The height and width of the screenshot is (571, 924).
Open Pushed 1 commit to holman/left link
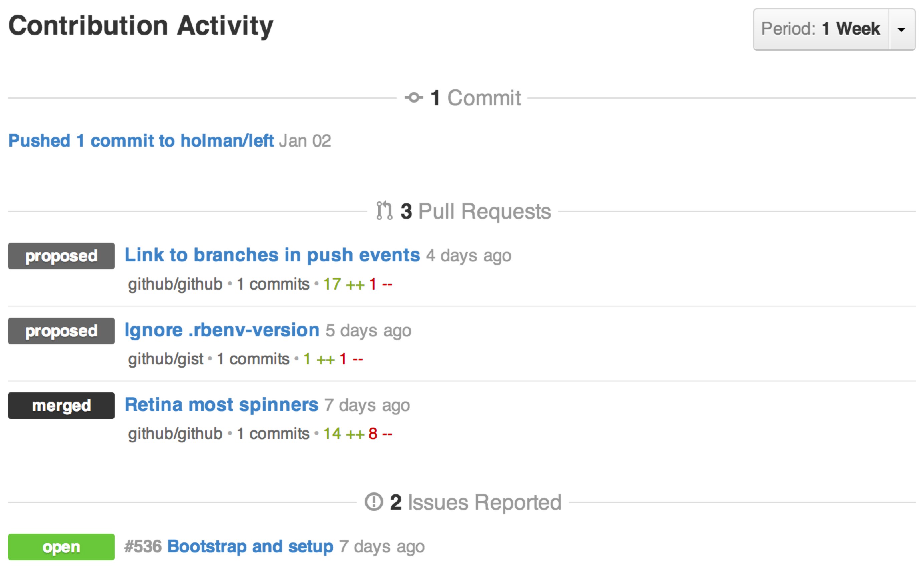tap(141, 141)
